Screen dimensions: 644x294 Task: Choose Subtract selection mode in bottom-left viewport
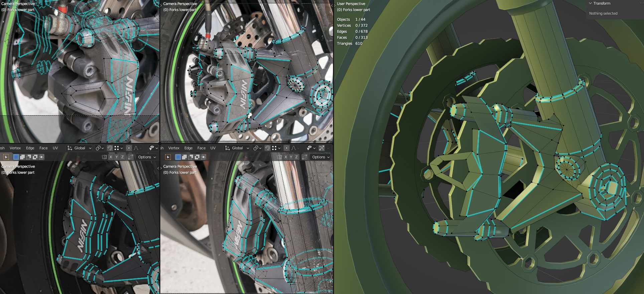[x=29, y=157]
